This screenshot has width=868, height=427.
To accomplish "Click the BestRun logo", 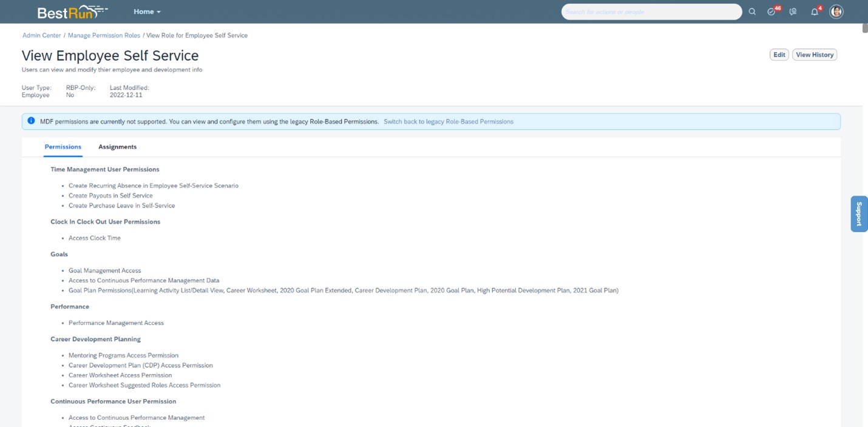I will point(72,12).
